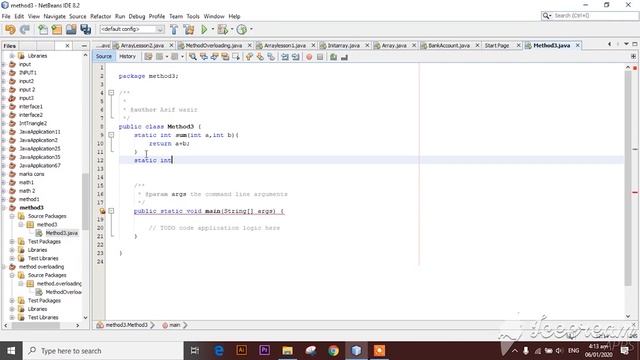Toggle Highlight Search in editor toolbar

[225, 57]
